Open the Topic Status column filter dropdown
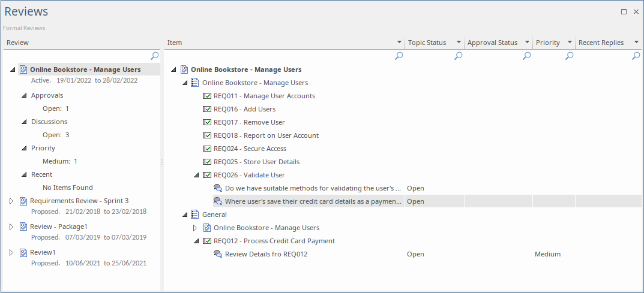 click(x=459, y=43)
